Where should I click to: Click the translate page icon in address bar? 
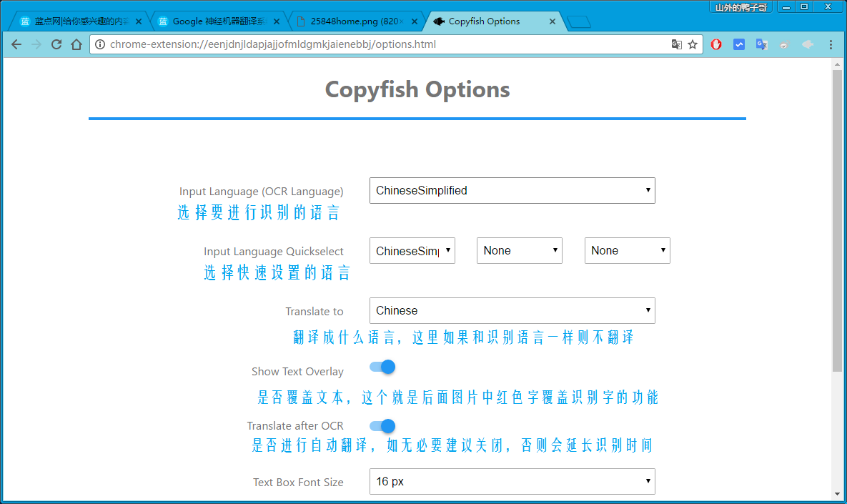tap(676, 44)
